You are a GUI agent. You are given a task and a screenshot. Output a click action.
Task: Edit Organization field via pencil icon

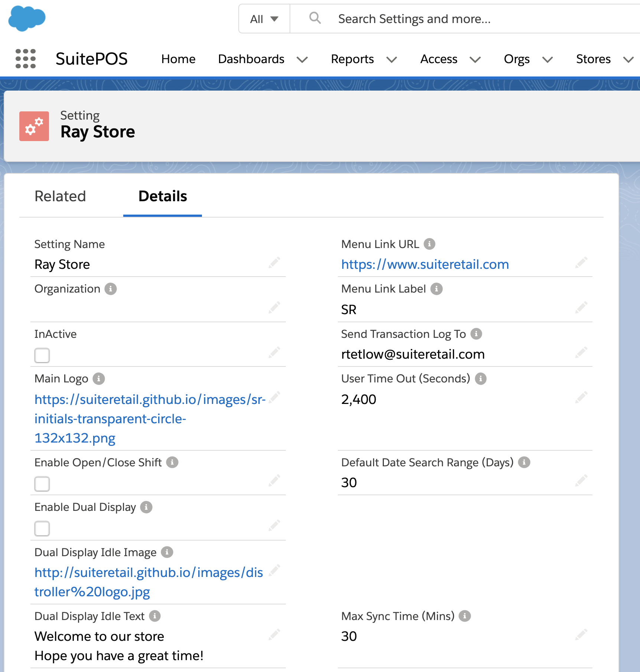[x=274, y=307]
